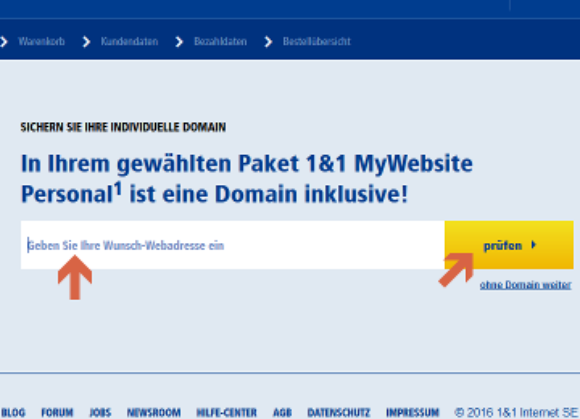
Task: Focus the Wunsch-Webadresse input field
Action: coord(233,245)
